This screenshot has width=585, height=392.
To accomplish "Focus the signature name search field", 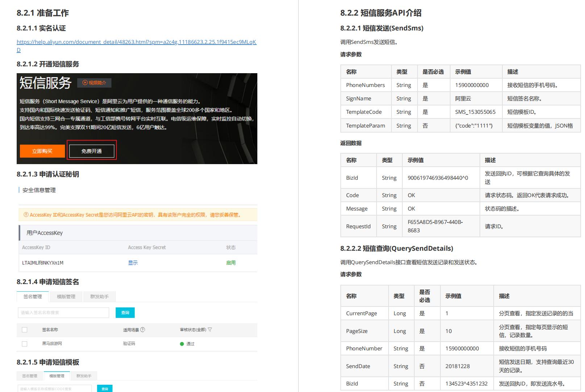I will [x=63, y=313].
